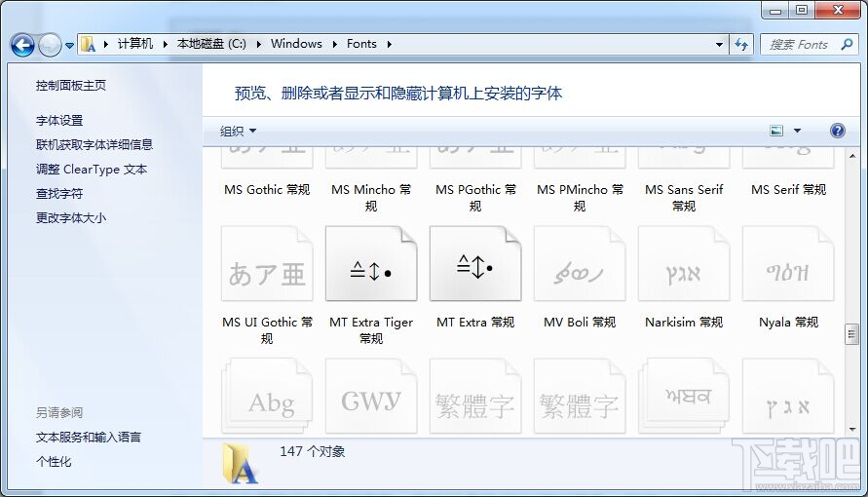Image resolution: width=868 pixels, height=497 pixels.
Task: Click the scroll down arrow of font list
Action: coord(852,430)
